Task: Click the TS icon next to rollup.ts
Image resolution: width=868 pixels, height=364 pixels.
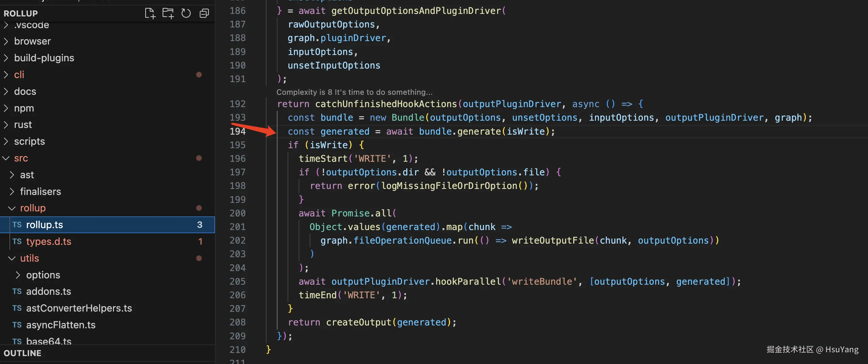Action: point(17,225)
